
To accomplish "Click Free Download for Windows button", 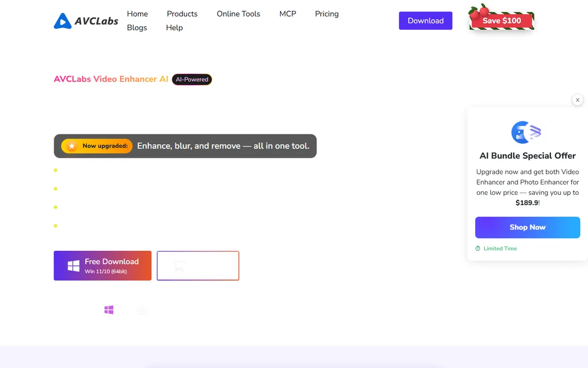I will coord(103,266).
